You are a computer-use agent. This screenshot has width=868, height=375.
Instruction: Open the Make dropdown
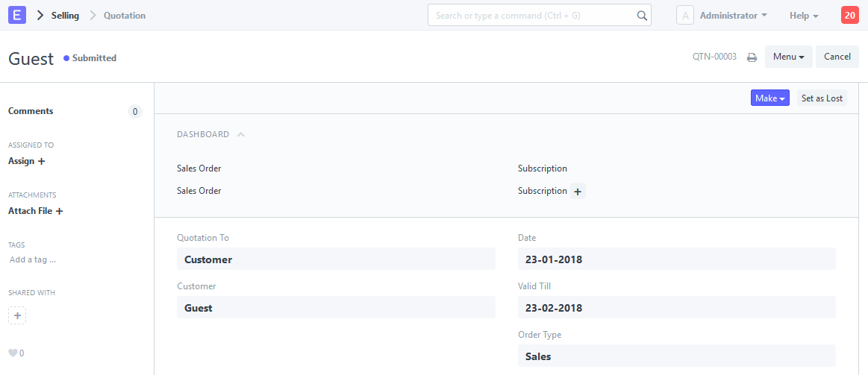pyautogui.click(x=769, y=98)
